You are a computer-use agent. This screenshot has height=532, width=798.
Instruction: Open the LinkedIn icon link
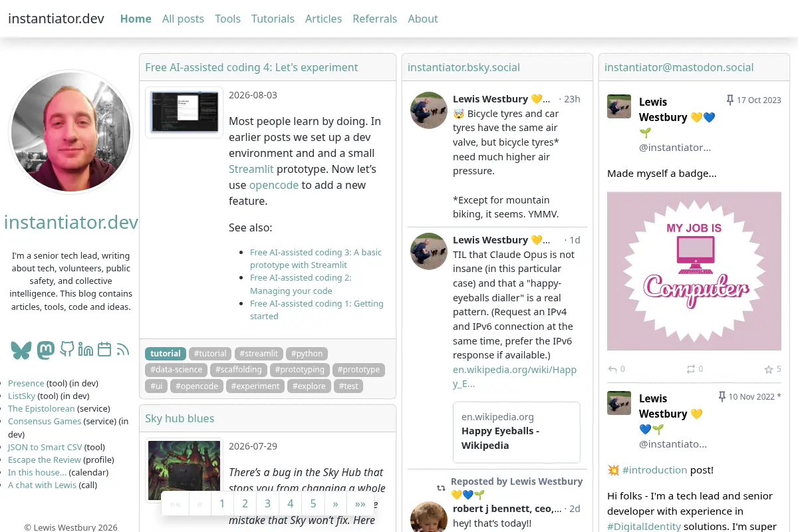click(x=85, y=348)
